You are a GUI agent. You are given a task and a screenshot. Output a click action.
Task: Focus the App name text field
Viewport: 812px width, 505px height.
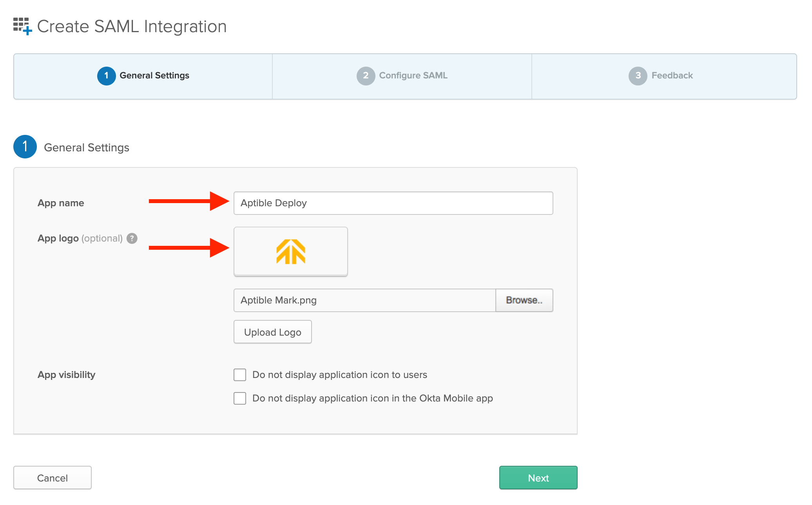[x=393, y=203]
